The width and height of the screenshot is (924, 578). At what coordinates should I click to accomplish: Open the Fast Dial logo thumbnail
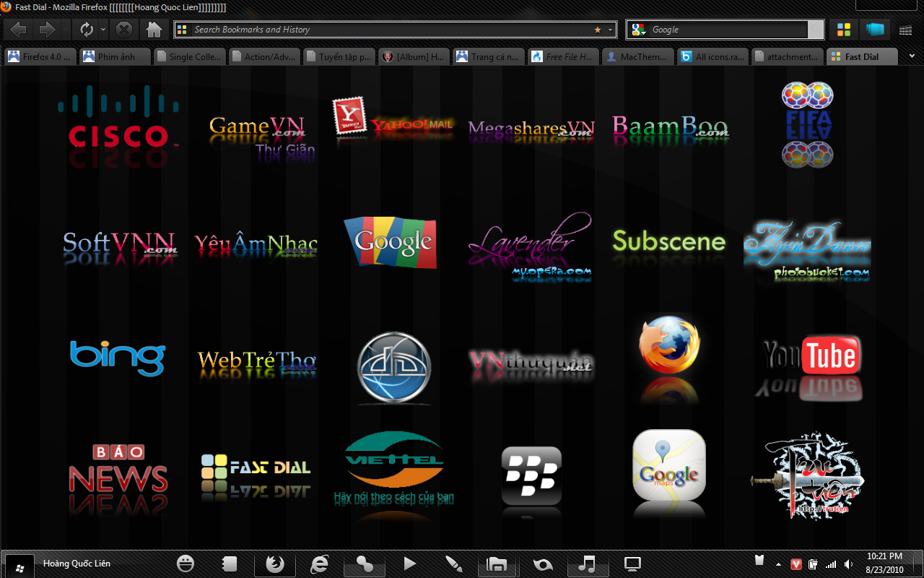tap(256, 475)
